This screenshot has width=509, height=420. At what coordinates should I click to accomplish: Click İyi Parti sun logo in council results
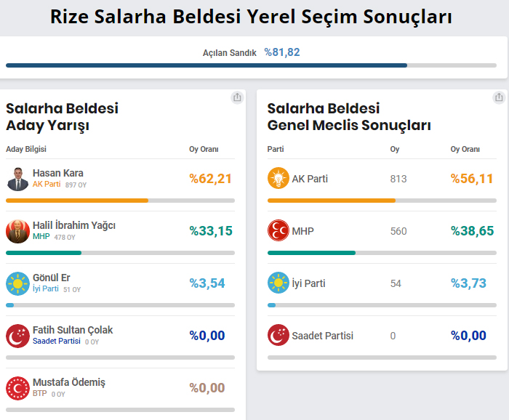coord(278,283)
